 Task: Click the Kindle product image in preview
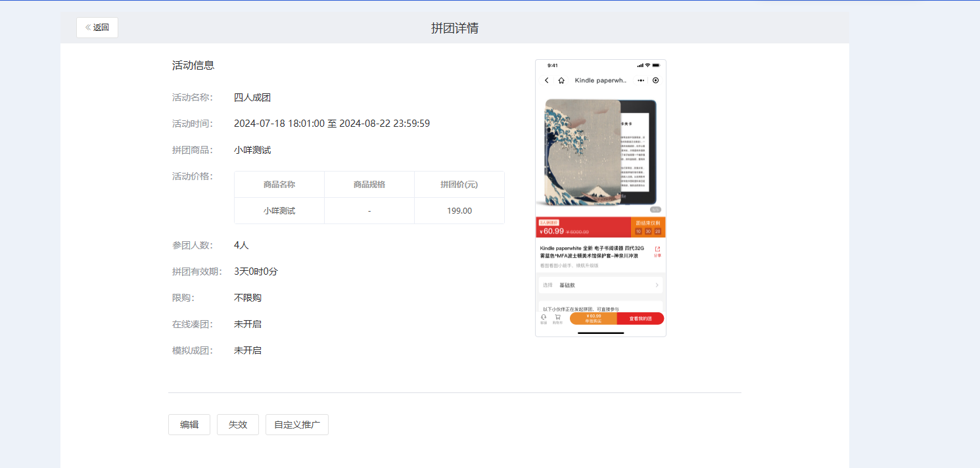[601, 152]
